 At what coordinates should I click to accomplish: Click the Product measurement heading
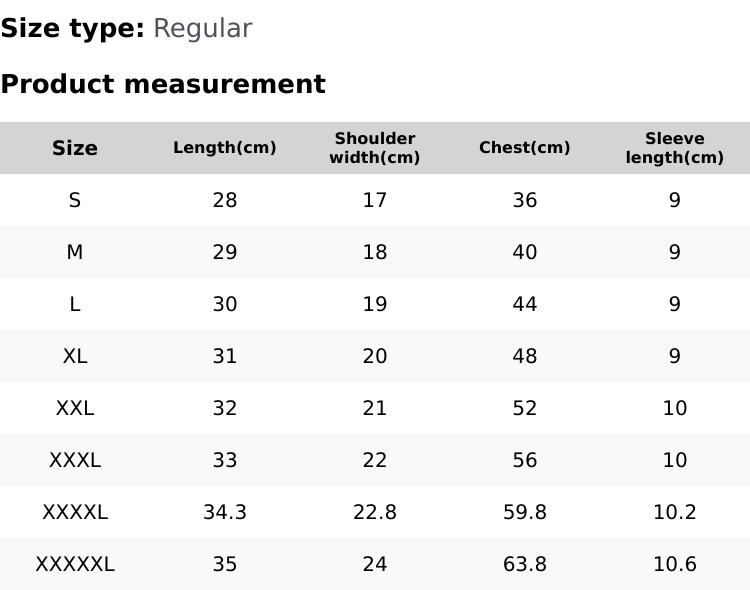click(x=163, y=84)
